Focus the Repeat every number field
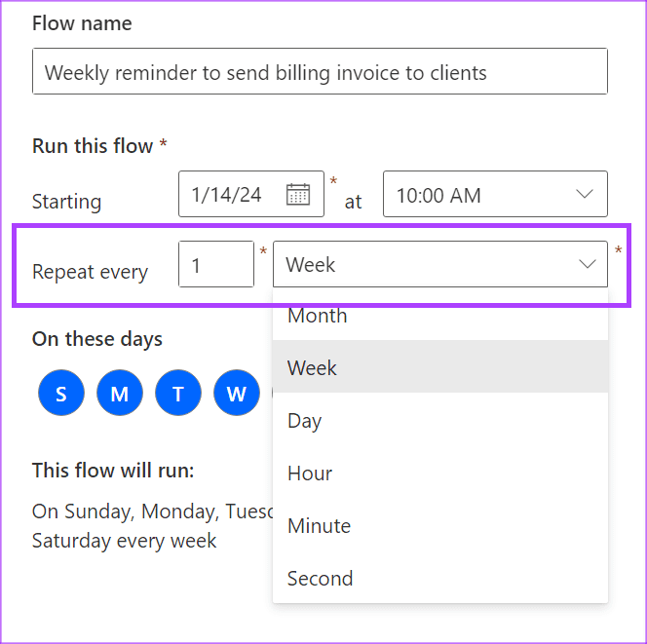 [x=215, y=265]
